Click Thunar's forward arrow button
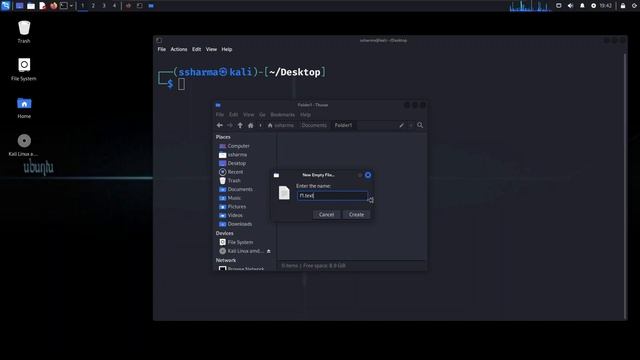The image size is (640, 360). coord(230,125)
